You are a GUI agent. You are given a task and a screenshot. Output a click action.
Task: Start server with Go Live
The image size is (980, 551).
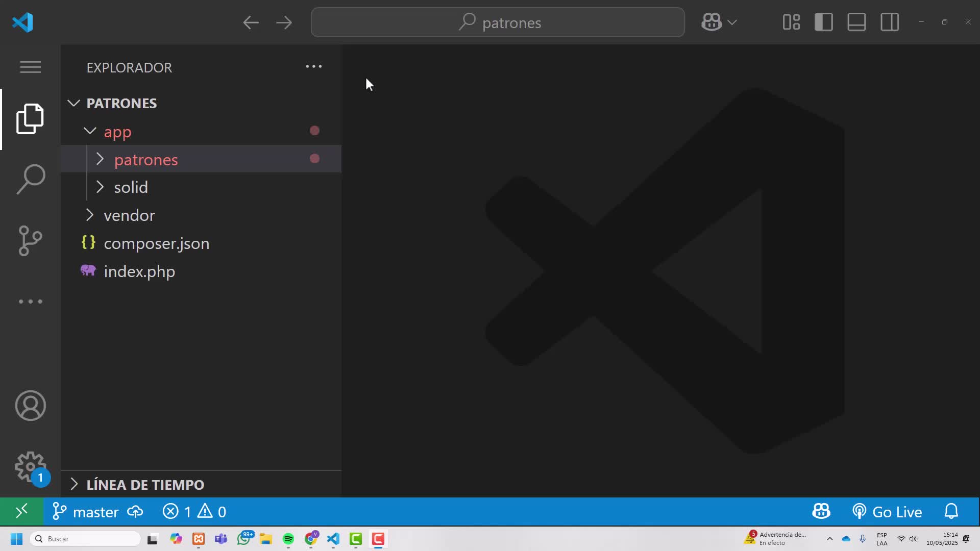click(887, 512)
